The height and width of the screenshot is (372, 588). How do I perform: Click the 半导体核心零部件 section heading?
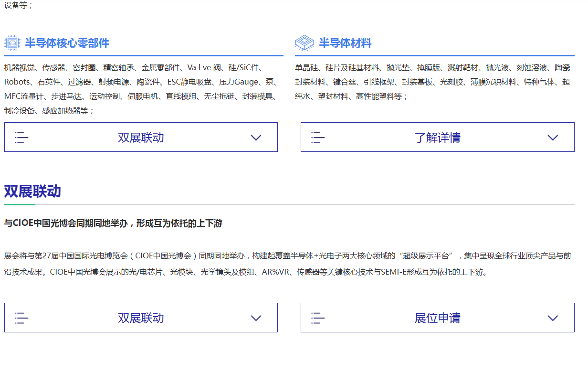pos(67,43)
